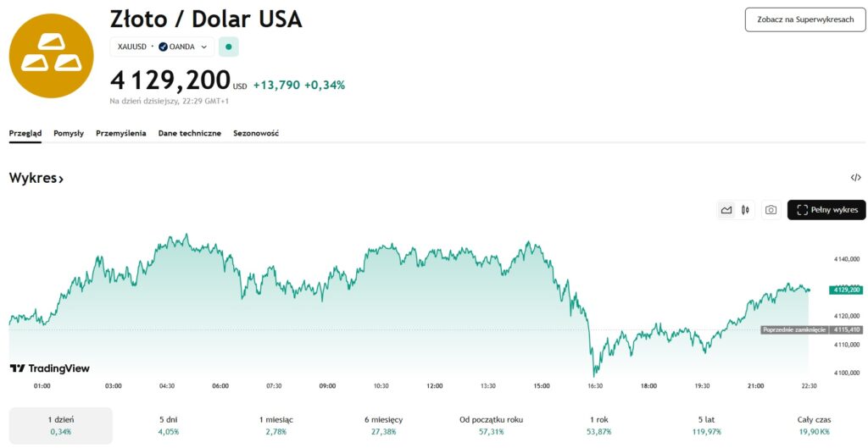Switch chart to candlestick style
The width and height of the screenshot is (868, 448).
pyautogui.click(x=746, y=210)
